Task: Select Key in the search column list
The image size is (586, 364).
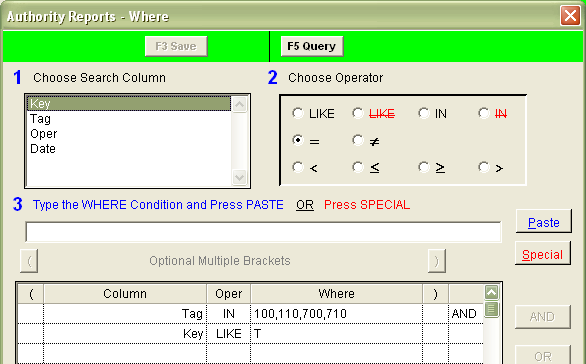Action: pyautogui.click(x=129, y=104)
